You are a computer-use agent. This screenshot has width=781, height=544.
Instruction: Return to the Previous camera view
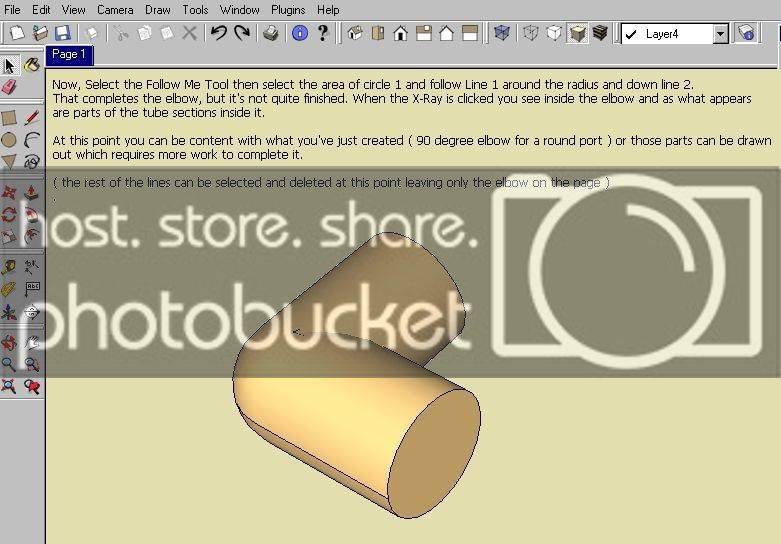32,386
